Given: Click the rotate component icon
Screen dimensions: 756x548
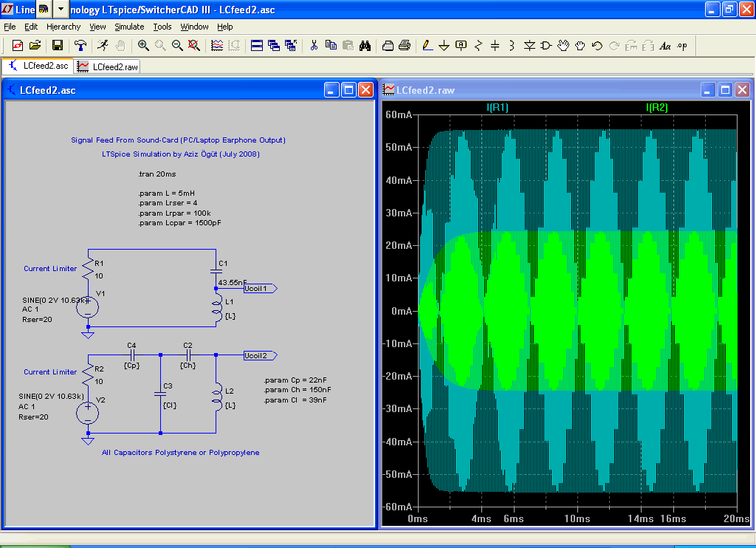Looking at the screenshot, I should pyautogui.click(x=630, y=46).
